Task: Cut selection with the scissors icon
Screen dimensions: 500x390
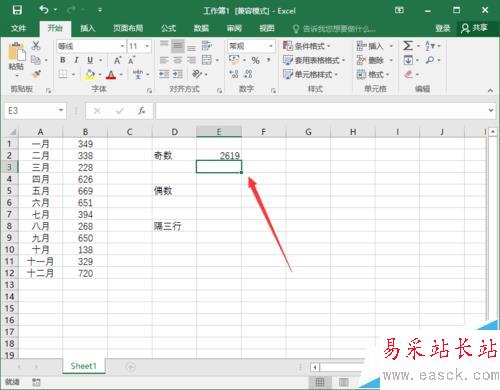Action: [36, 46]
